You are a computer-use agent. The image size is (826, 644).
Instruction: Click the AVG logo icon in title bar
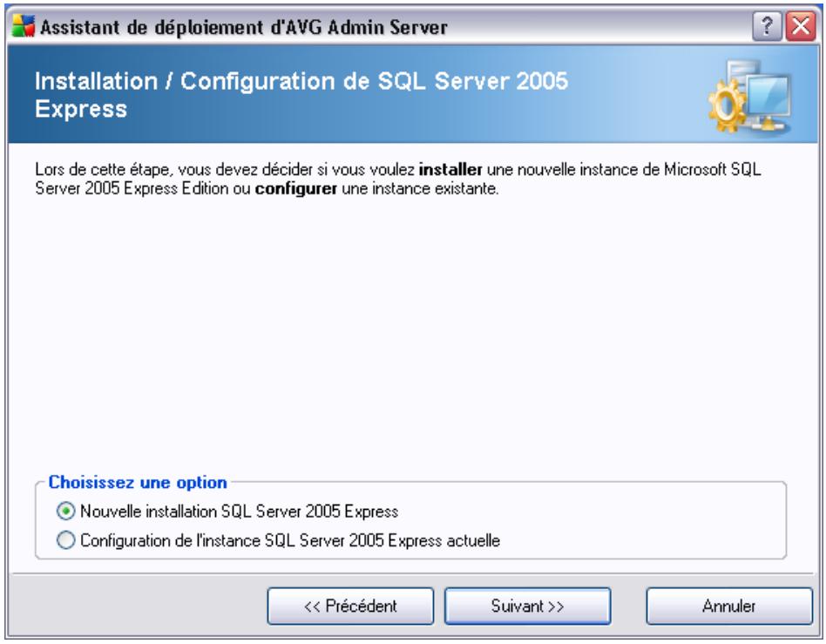[24, 26]
